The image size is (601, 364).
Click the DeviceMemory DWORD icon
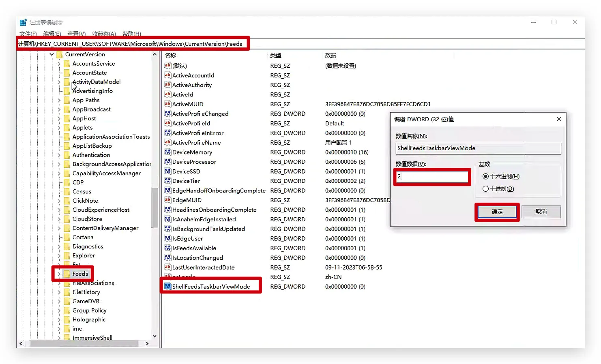coord(167,152)
